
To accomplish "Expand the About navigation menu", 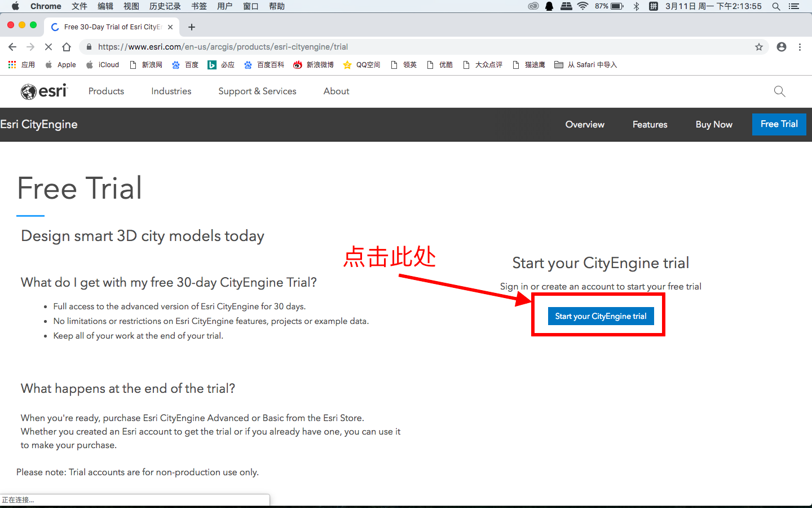I will pos(336,91).
